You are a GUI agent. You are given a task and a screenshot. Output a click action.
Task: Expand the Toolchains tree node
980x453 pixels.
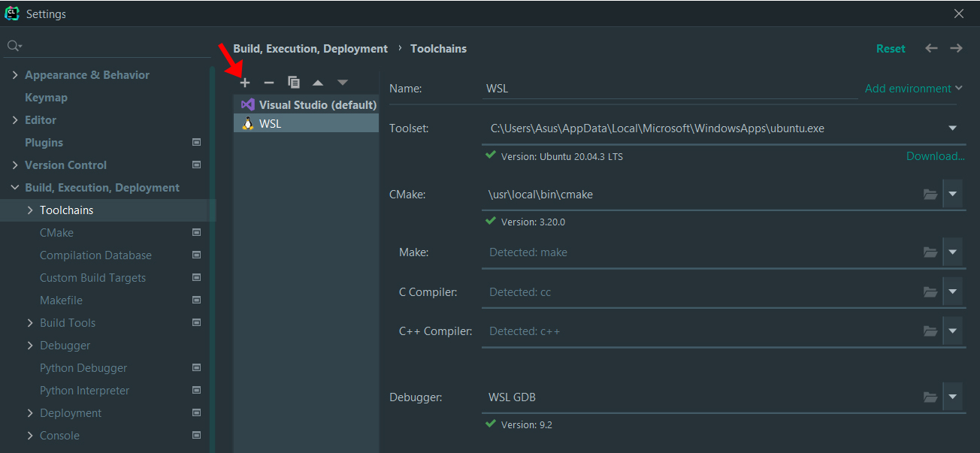pos(30,210)
